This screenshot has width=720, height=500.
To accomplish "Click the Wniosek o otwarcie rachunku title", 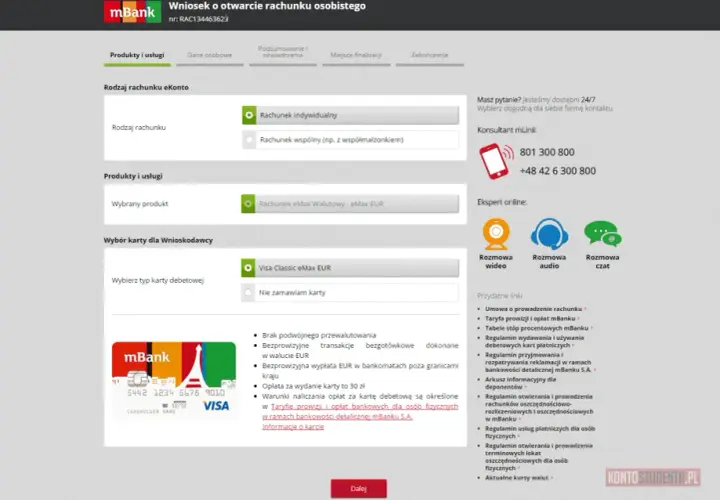I will click(x=267, y=6).
